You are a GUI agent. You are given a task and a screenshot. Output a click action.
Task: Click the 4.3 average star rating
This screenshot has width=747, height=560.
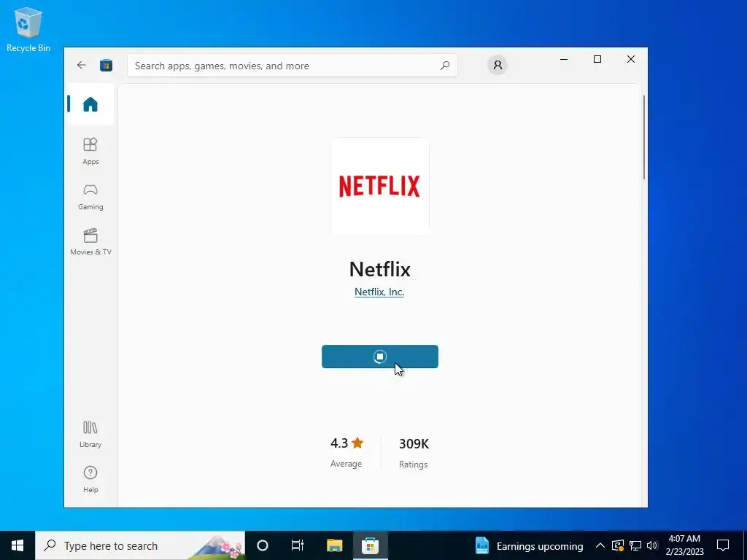tap(347, 443)
